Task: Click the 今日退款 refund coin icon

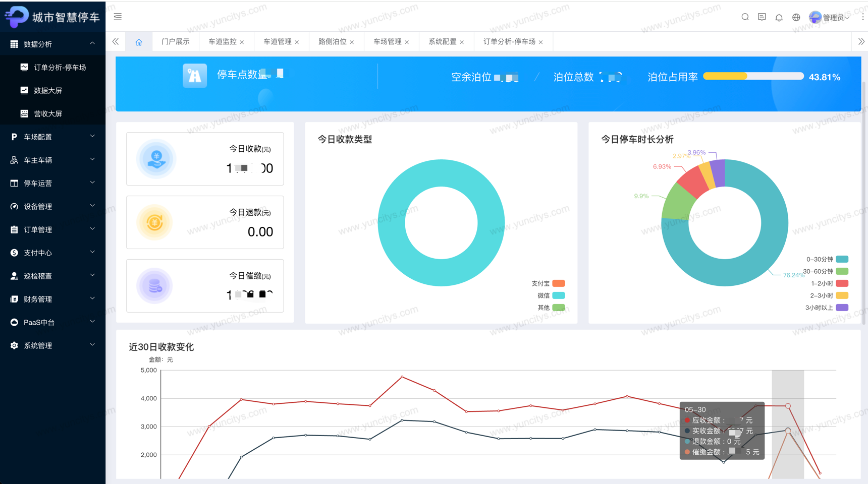Action: [155, 222]
